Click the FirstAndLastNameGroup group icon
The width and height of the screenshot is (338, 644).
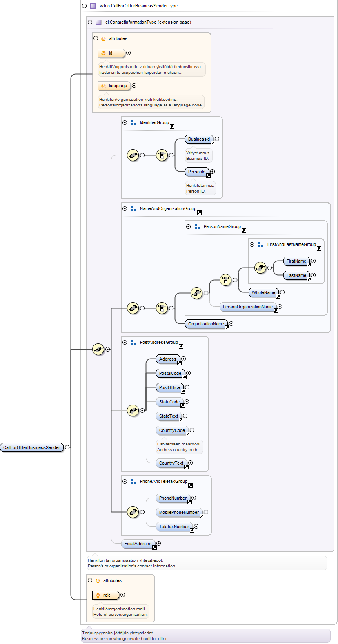coord(261,245)
